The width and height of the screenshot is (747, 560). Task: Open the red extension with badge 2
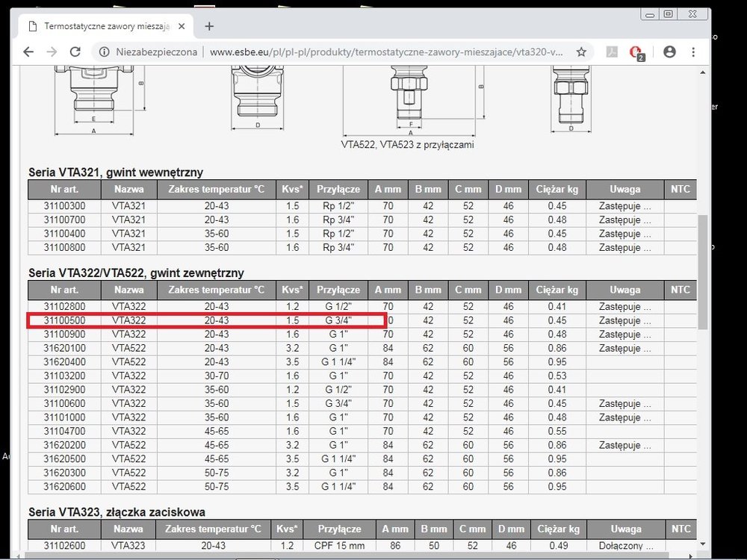click(x=636, y=52)
